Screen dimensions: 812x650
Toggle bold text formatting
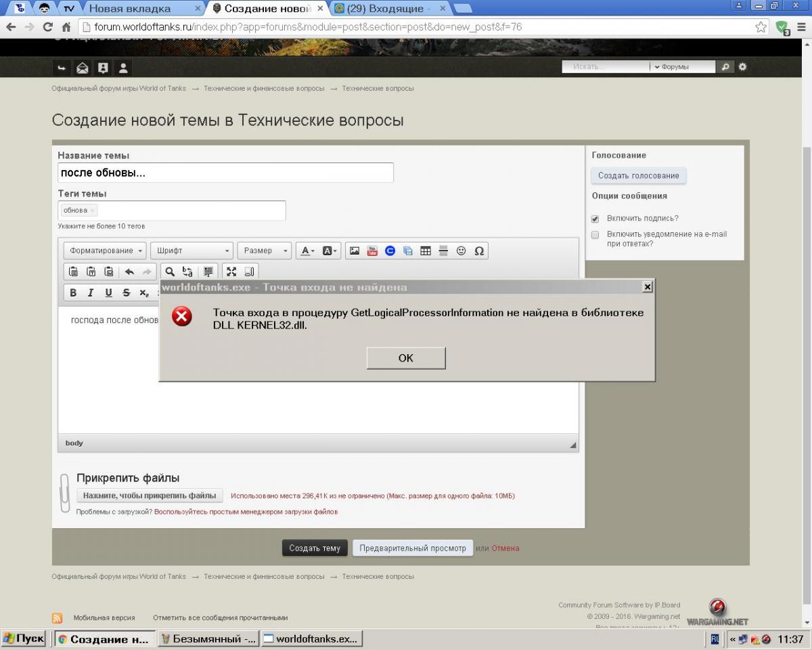(73, 292)
